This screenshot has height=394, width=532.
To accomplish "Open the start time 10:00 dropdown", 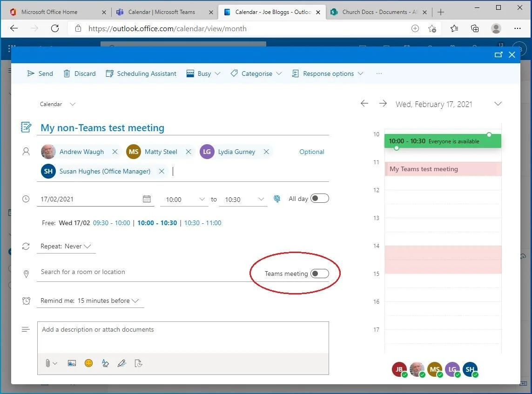I will point(185,200).
